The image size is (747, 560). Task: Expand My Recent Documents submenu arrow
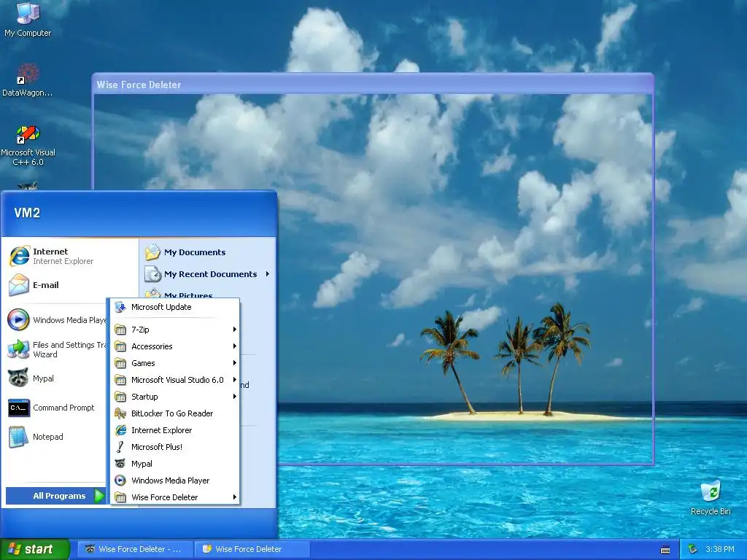click(268, 274)
